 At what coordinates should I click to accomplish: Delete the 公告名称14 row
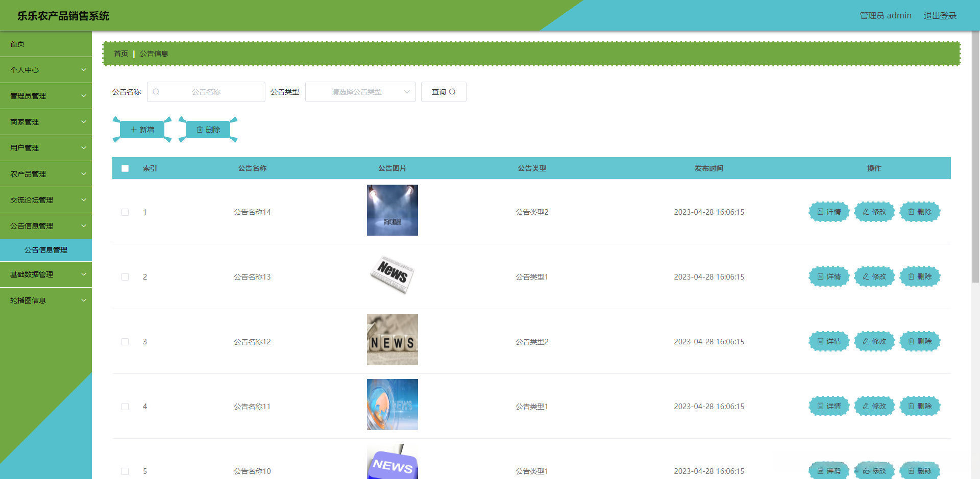920,212
